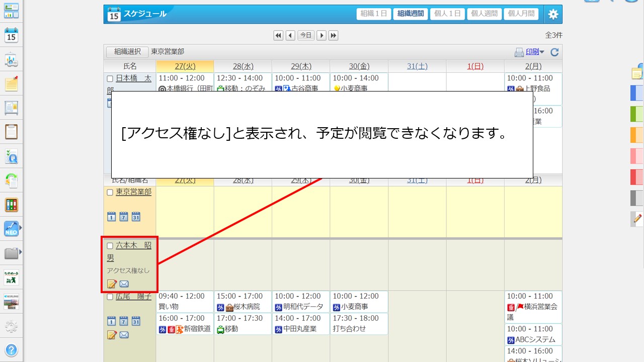
Task: Tick the checkbox for 六本木 昭男
Action: (x=110, y=246)
